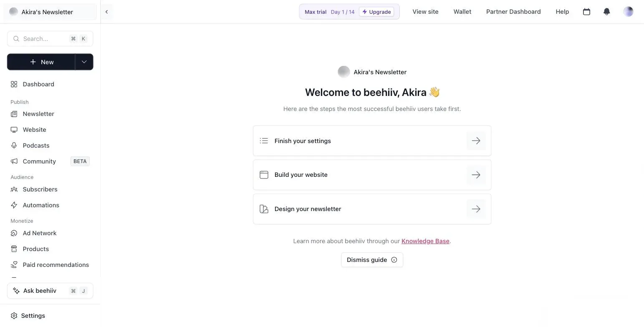Open the Ask beehiiv assistant button
Screen dimensions: 644x327
coord(50,291)
